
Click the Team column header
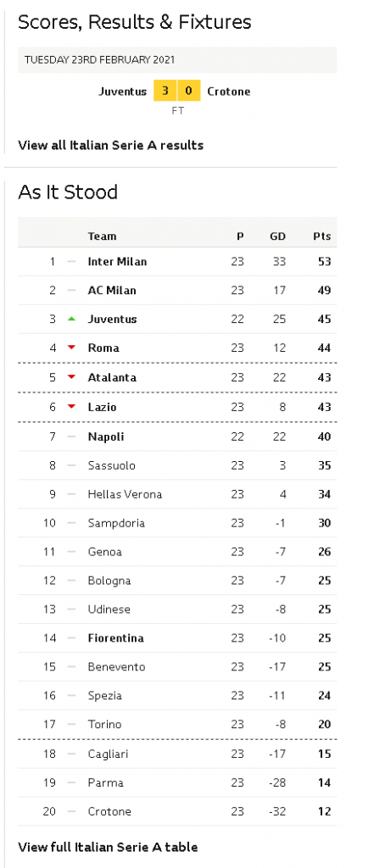(102, 236)
